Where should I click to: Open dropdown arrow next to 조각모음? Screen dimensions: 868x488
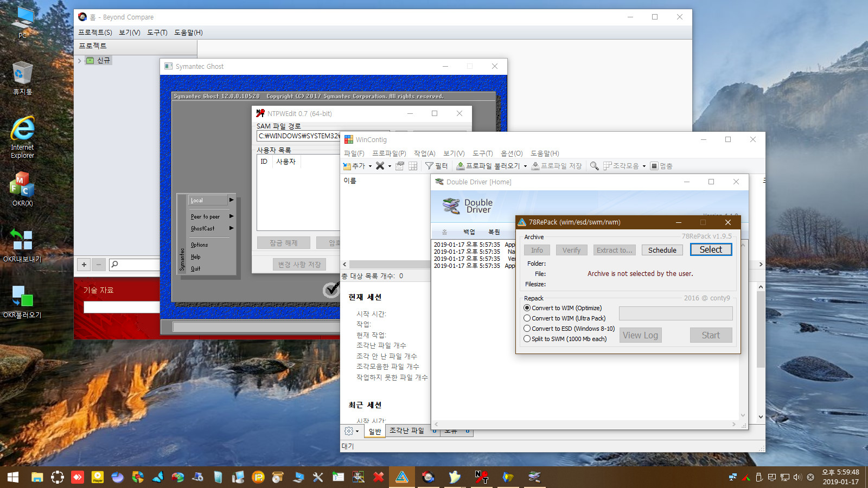click(x=644, y=166)
